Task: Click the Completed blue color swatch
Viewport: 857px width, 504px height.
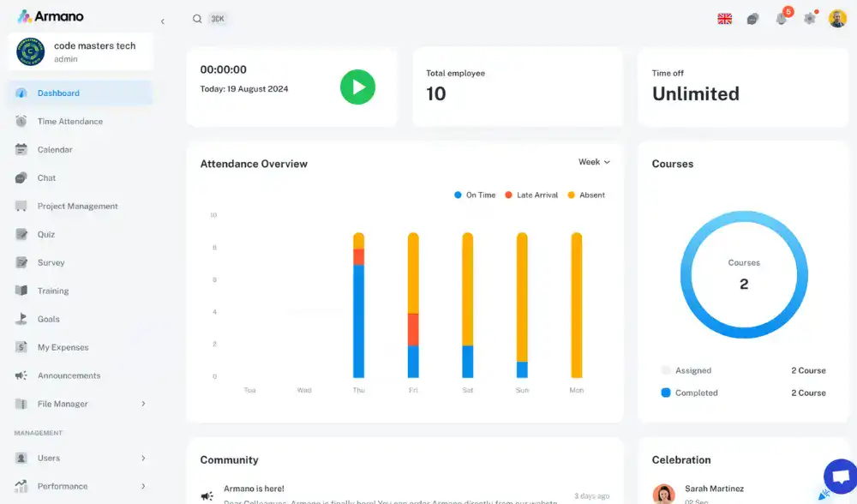Action: point(666,393)
